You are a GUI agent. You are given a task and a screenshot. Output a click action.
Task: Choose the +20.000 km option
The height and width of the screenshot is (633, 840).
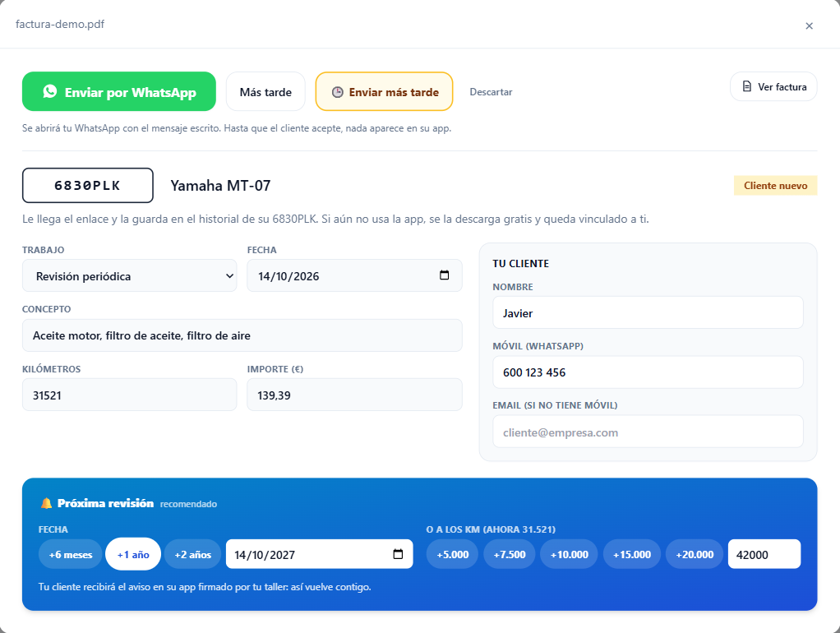tap(695, 554)
